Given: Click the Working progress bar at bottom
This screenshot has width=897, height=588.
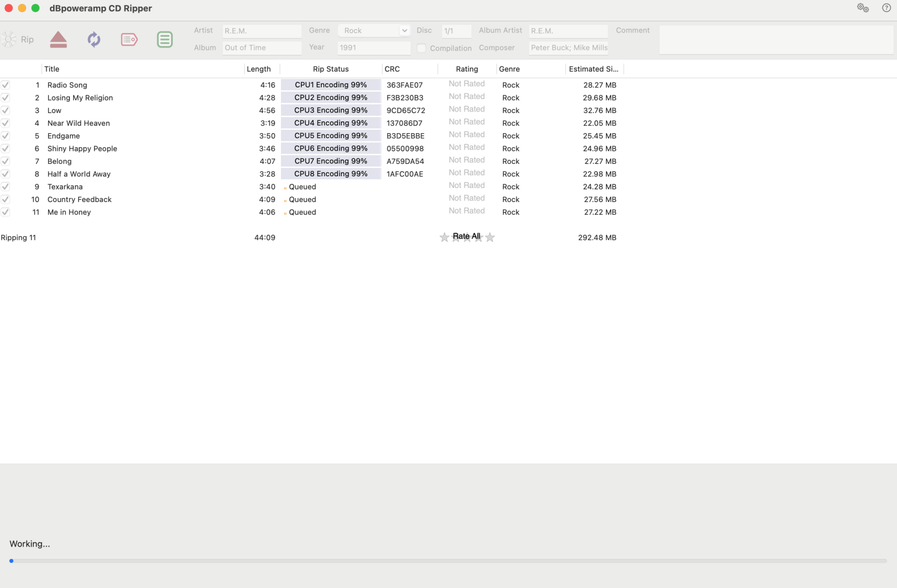Looking at the screenshot, I should 448,561.
